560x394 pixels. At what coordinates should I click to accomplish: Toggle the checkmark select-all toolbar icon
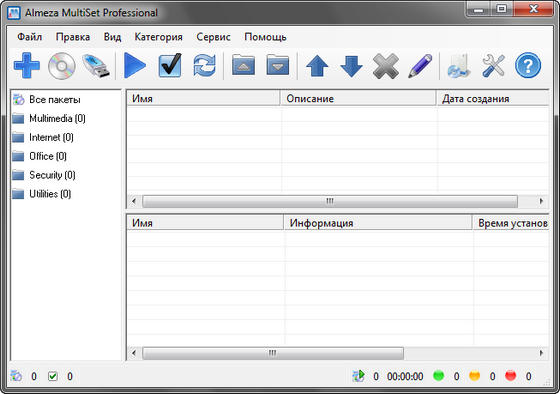(x=170, y=65)
